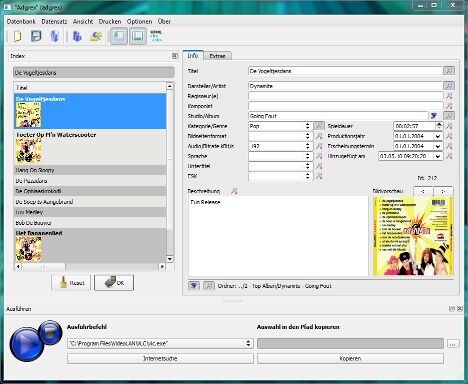The width and height of the screenshot is (468, 384).
Task: Open the Untertitel dropdown
Action: (x=280, y=166)
